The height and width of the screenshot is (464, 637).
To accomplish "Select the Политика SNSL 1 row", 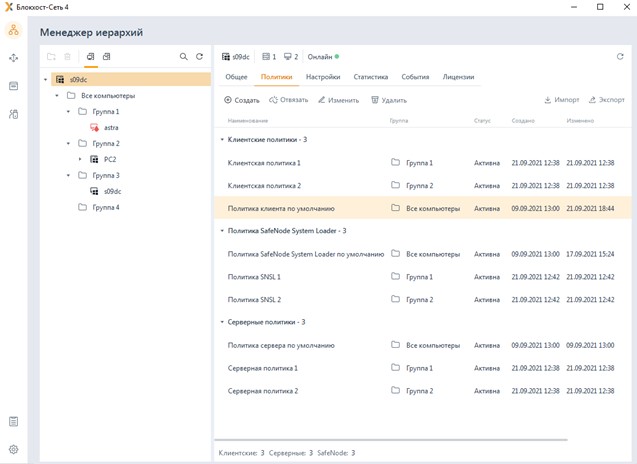I will tap(254, 276).
